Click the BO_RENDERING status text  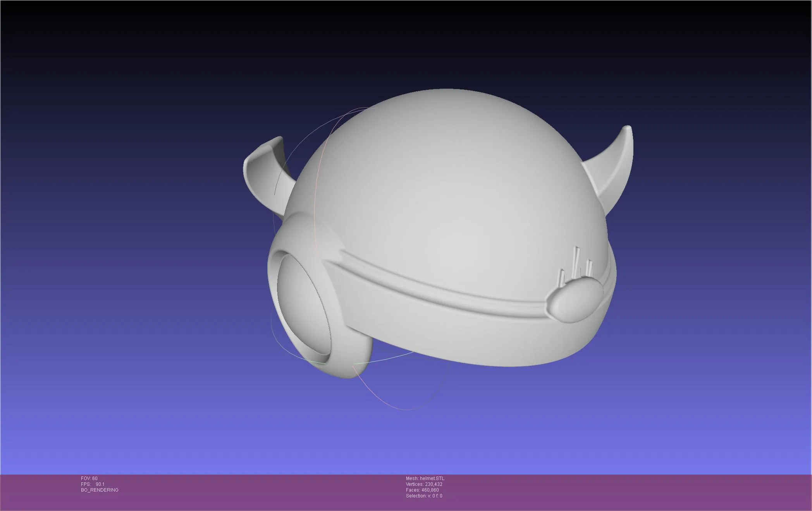pyautogui.click(x=100, y=490)
